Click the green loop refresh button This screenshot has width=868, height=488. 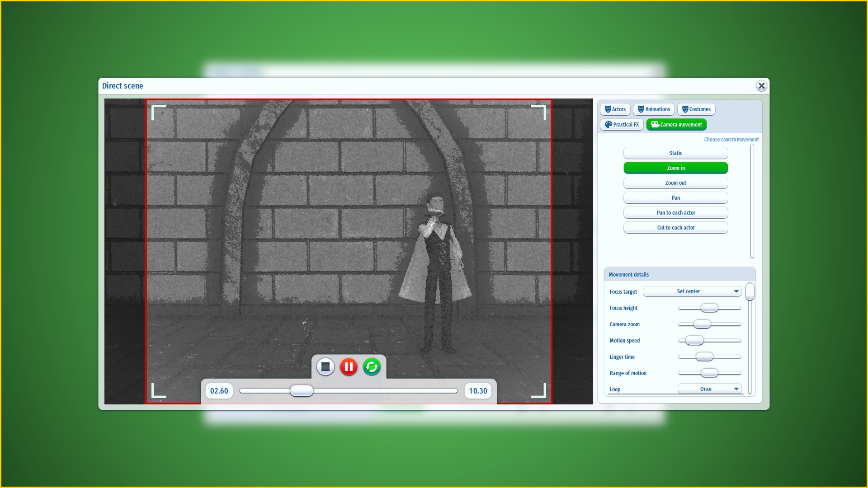(x=372, y=367)
